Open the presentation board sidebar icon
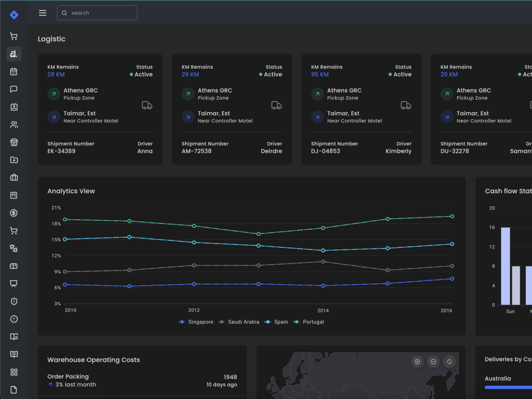The height and width of the screenshot is (399, 532). [x=14, y=284]
